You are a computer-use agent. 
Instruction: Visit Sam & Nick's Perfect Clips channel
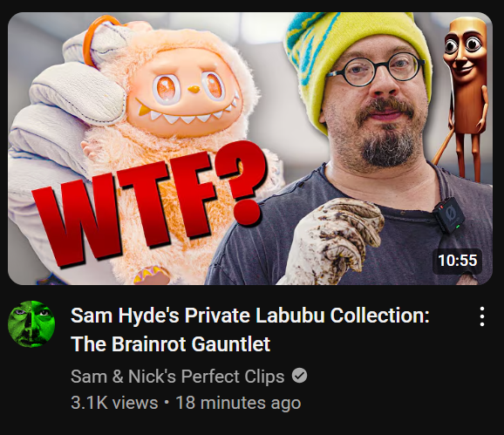tap(177, 377)
